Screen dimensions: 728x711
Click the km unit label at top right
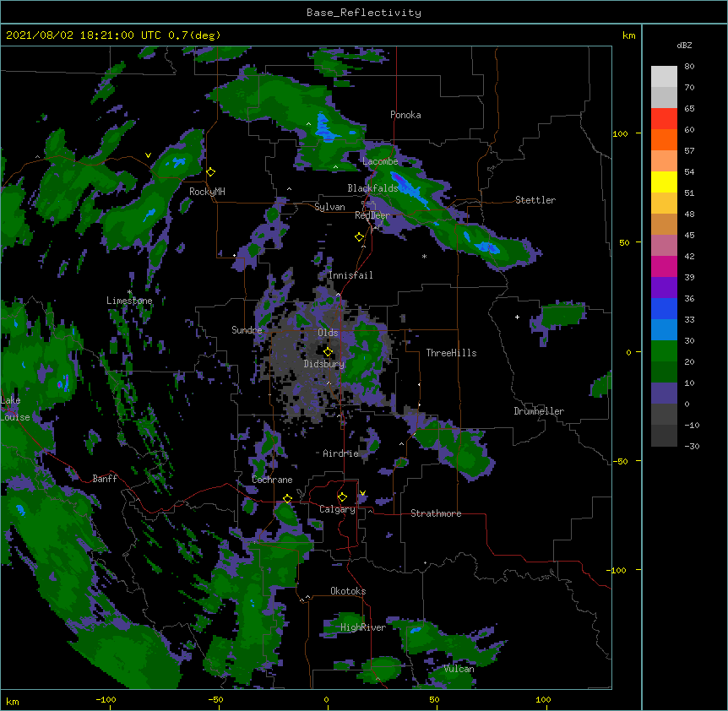point(628,35)
